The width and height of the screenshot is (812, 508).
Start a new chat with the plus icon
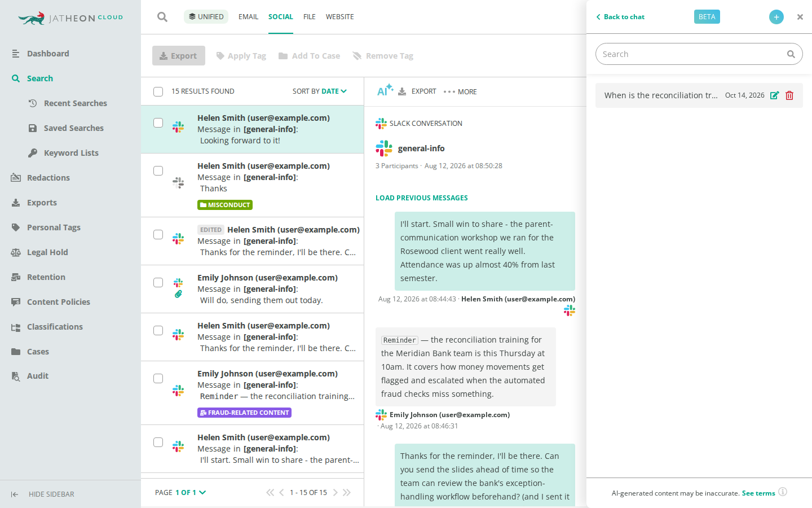pyautogui.click(x=776, y=17)
